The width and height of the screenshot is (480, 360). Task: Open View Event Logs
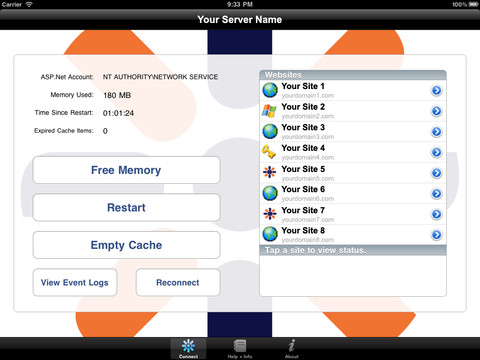click(x=75, y=283)
